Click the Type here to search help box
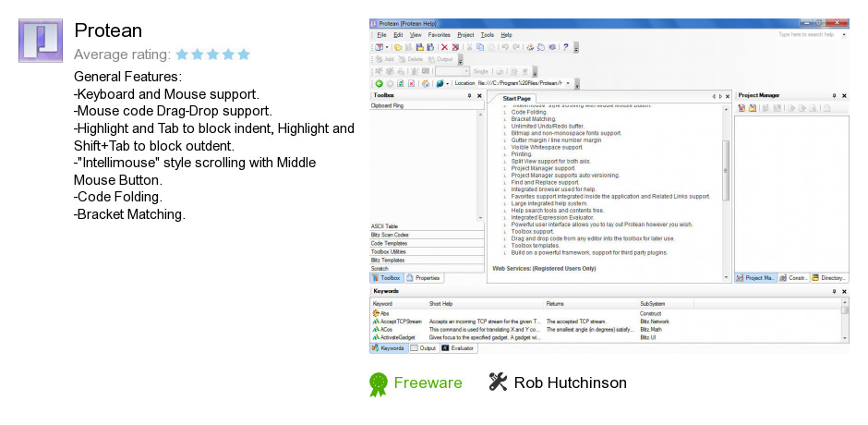This screenshot has height=425, width=868. click(x=806, y=34)
